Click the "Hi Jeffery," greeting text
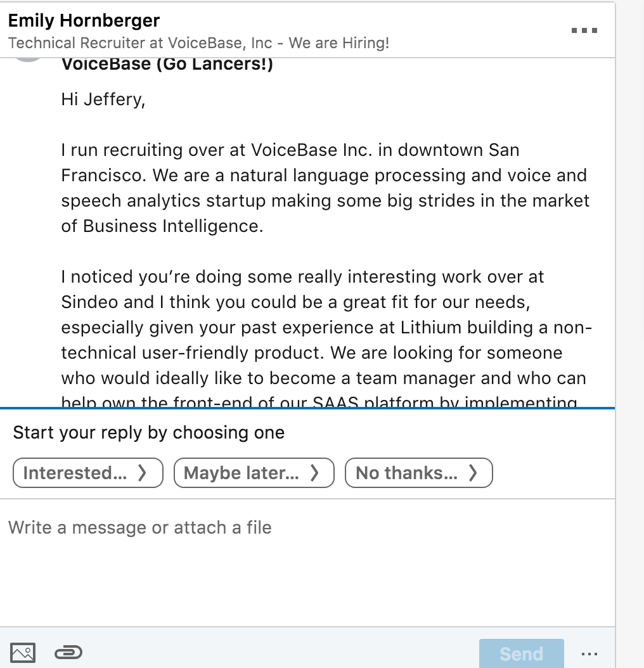The width and height of the screenshot is (644, 668). [103, 100]
